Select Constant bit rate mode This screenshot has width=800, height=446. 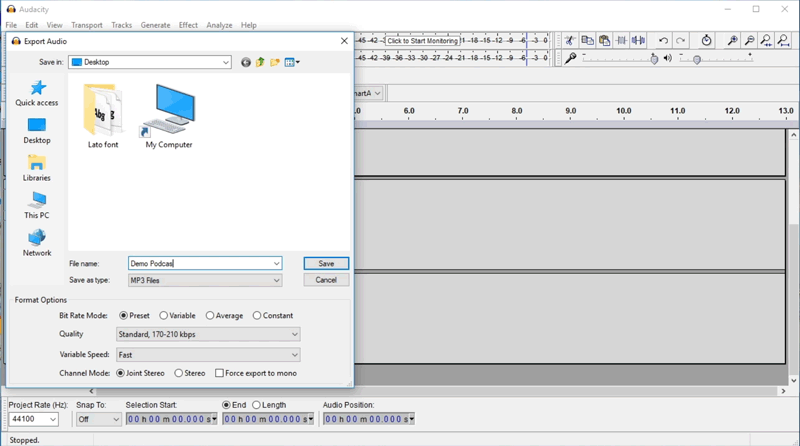257,316
